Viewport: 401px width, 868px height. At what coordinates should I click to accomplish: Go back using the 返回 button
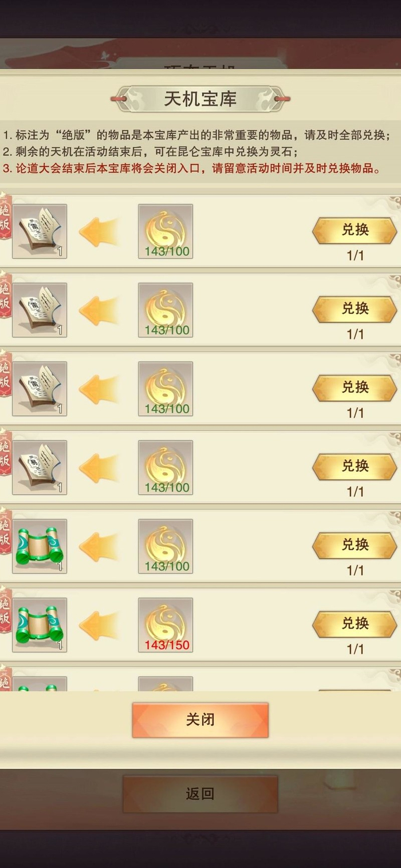[x=200, y=794]
